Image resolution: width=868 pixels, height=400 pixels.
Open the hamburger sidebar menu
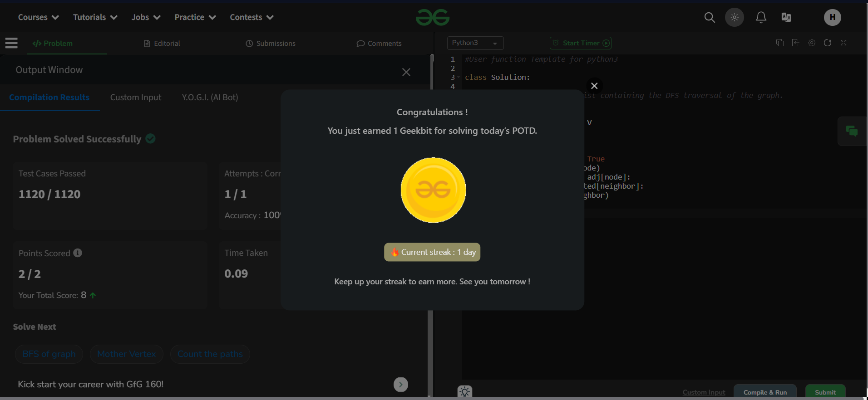click(x=11, y=43)
